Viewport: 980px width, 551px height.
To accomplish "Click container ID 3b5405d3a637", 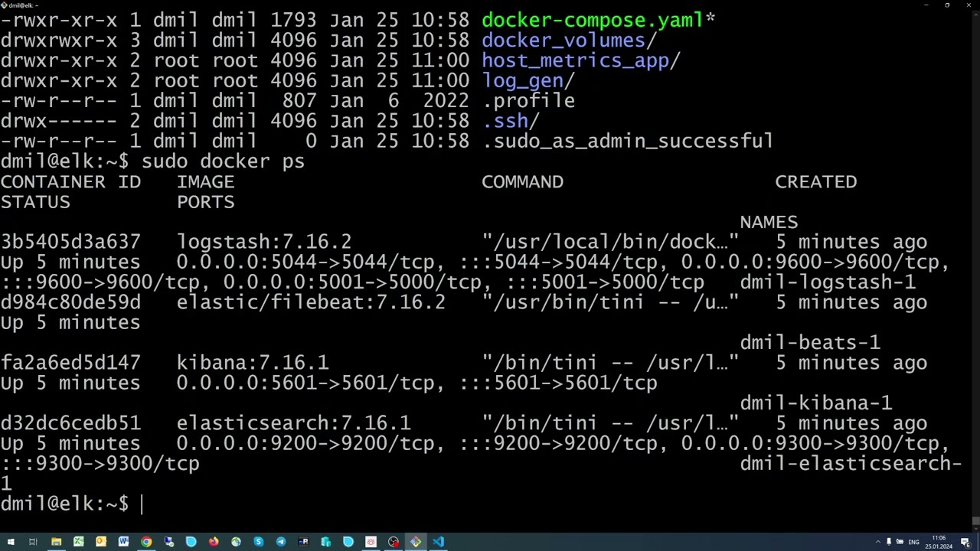I will (x=70, y=242).
